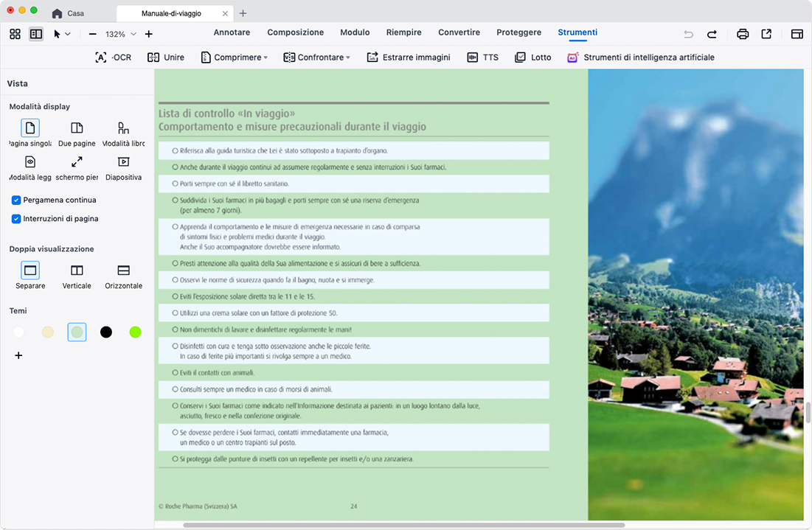Switch to the Annotare tab
Screen dimensions: 812x530
coord(232,32)
